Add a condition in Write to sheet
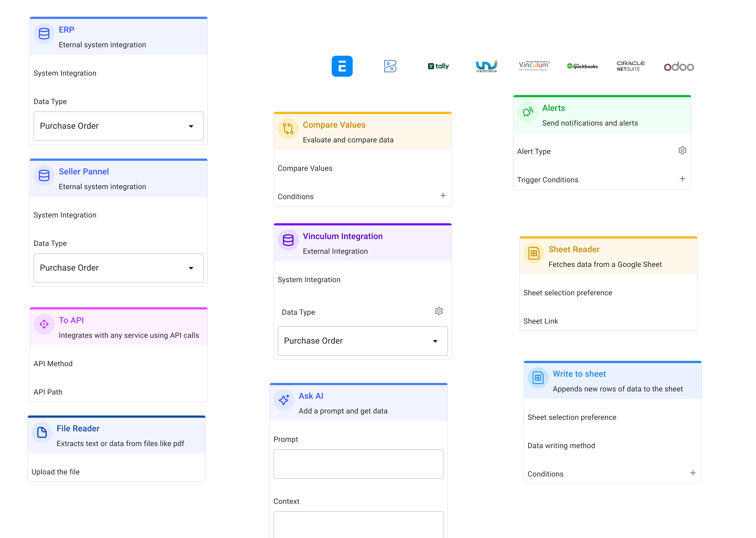 [x=692, y=473]
